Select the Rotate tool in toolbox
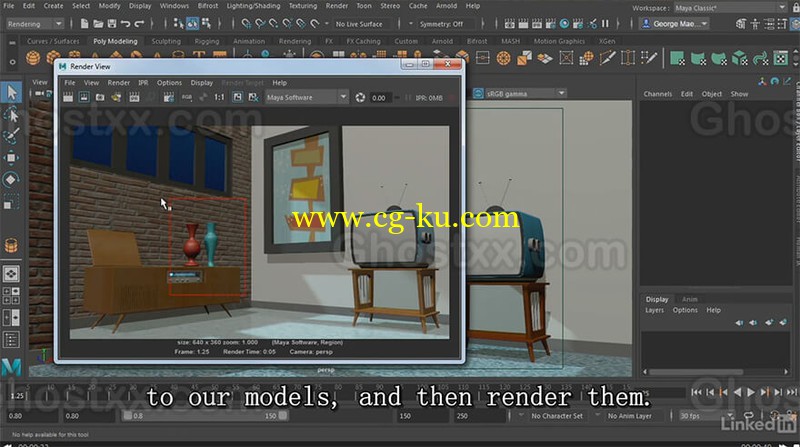 (x=11, y=180)
